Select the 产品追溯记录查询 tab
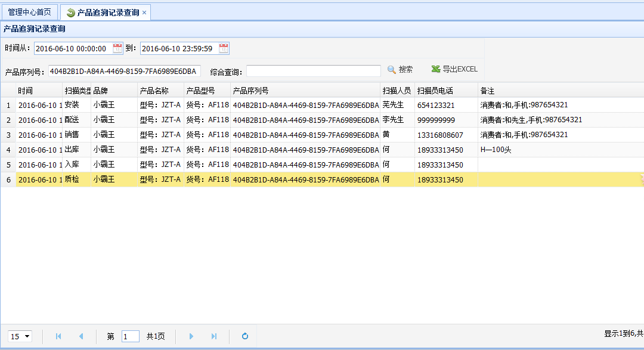This screenshot has height=350, width=644. (x=107, y=13)
